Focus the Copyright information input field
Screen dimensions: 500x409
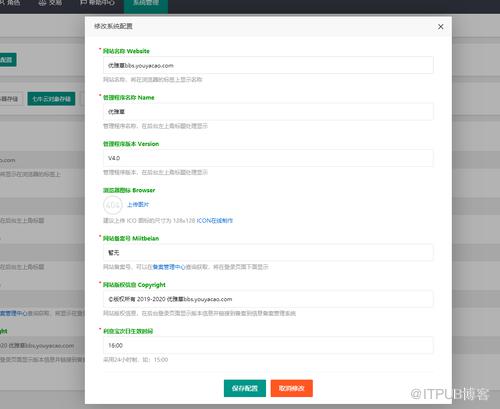tap(268, 299)
